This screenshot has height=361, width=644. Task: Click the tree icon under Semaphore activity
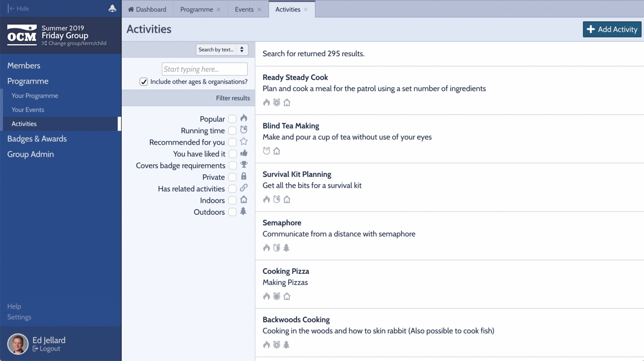pyautogui.click(x=286, y=248)
